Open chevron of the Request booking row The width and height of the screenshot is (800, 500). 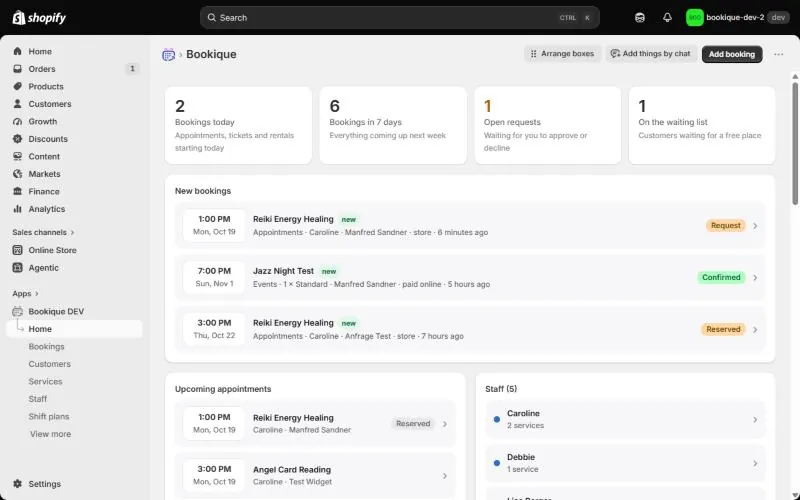click(x=755, y=226)
